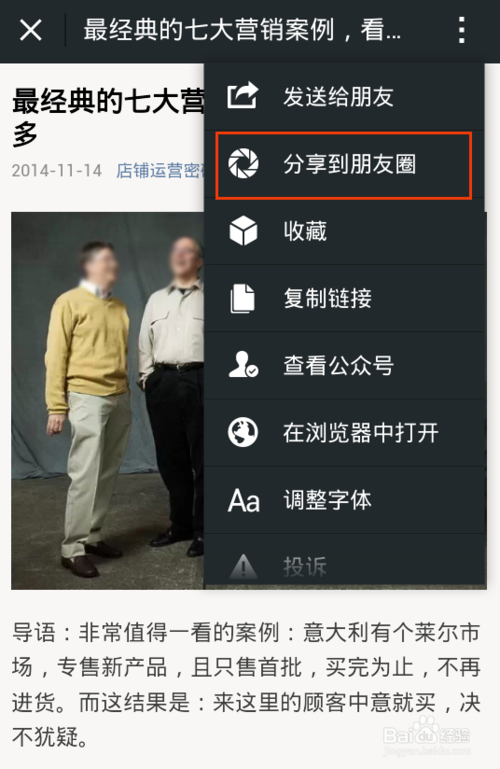Image resolution: width=500 pixels, height=769 pixels.
Task: Select 分享到朋友圈 menu entry
Action: pos(344,165)
